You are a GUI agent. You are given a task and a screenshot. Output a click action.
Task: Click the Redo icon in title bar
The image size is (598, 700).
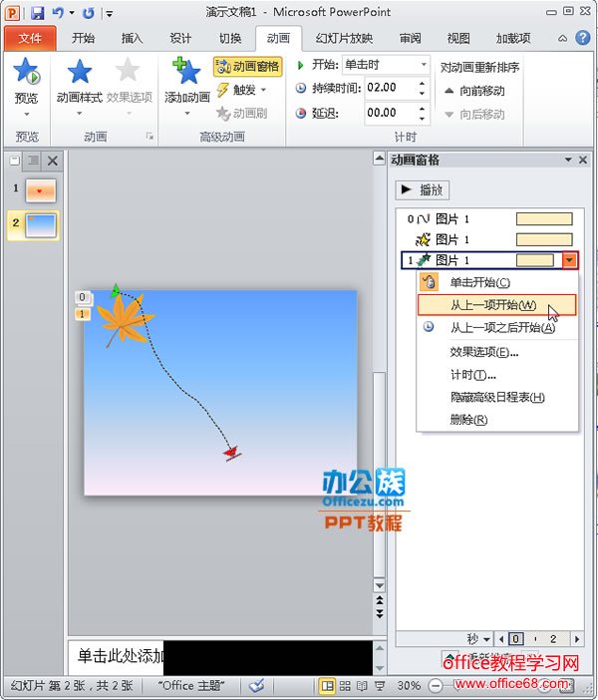[89, 13]
